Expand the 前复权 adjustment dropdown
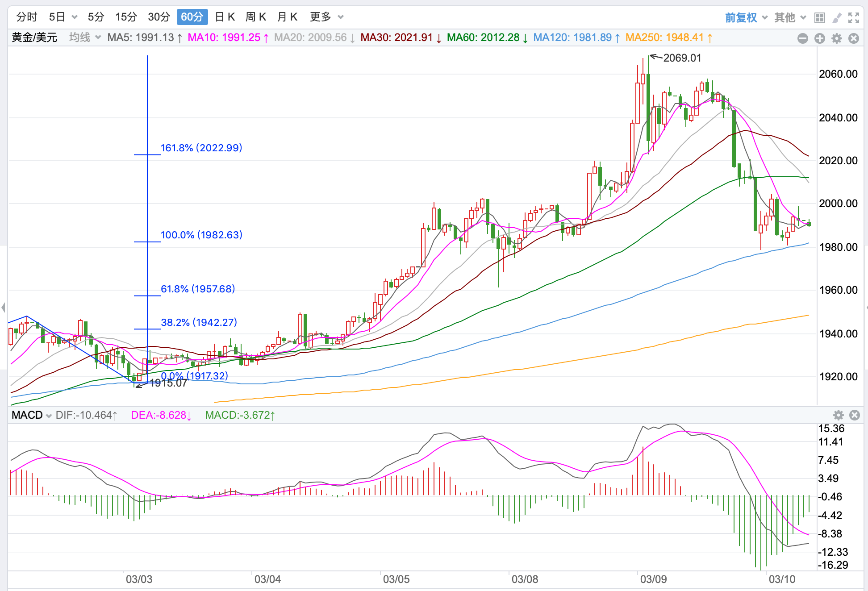868x591 pixels. coord(746,17)
